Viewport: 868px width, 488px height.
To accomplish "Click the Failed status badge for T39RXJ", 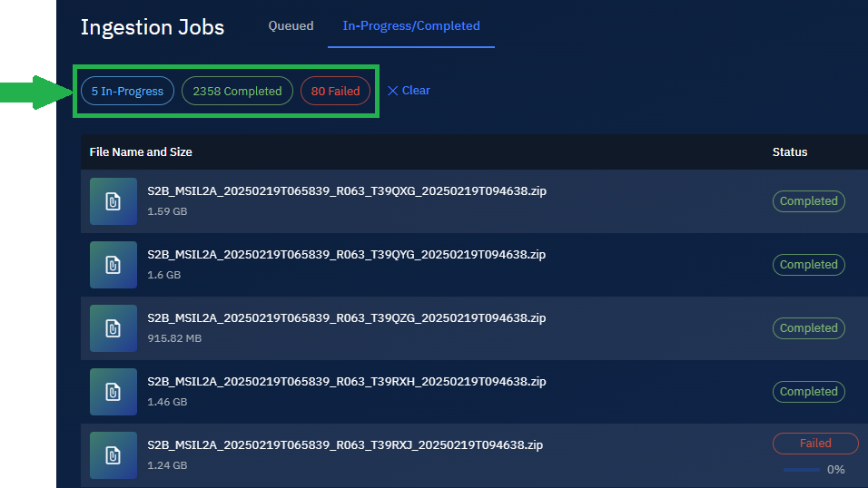I will tap(815, 444).
